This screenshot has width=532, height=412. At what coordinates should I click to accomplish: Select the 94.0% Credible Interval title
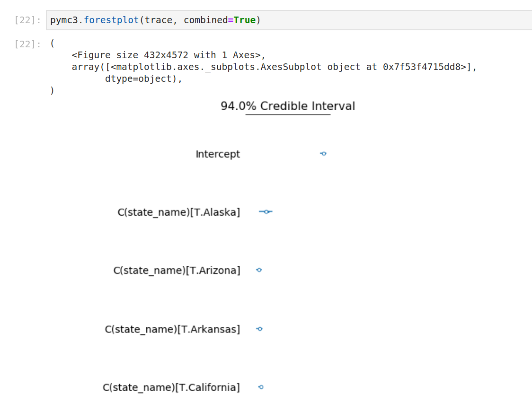[x=287, y=105]
